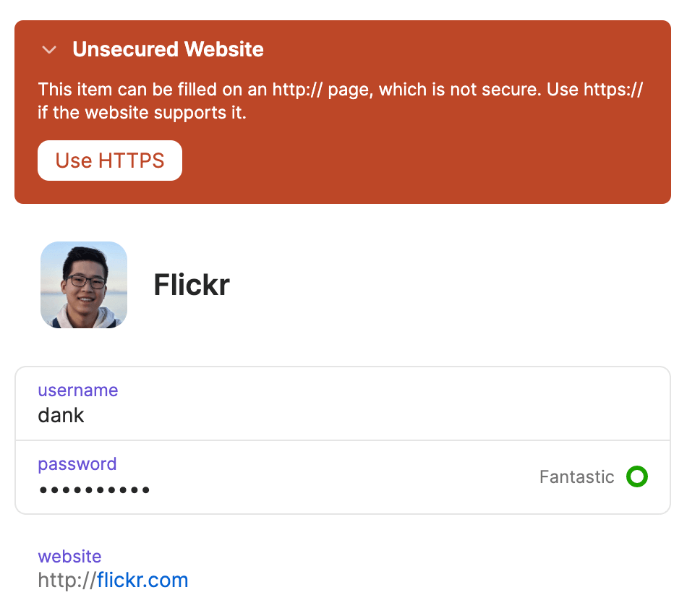Click the Fantastic strength label
The height and width of the screenshot is (616, 687).
pyautogui.click(x=576, y=477)
